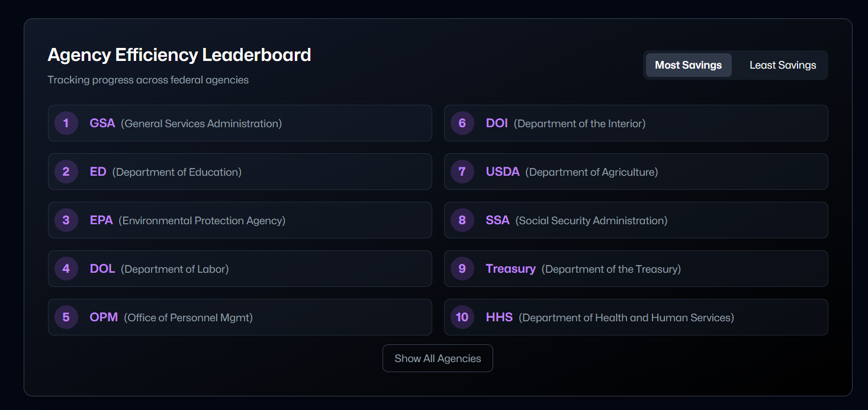868x410 pixels.
Task: Select the Department of the Interior row
Action: [x=636, y=123]
